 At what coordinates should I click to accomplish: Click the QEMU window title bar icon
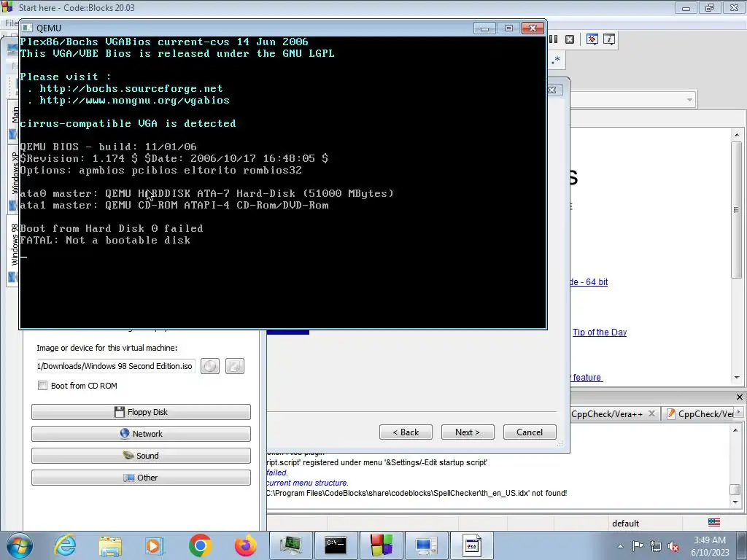(27, 28)
